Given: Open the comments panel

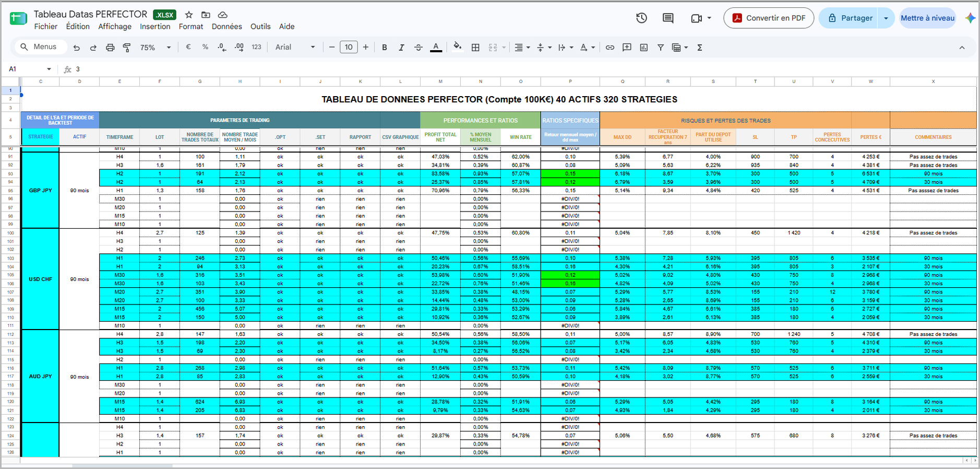Looking at the screenshot, I should coord(668,18).
